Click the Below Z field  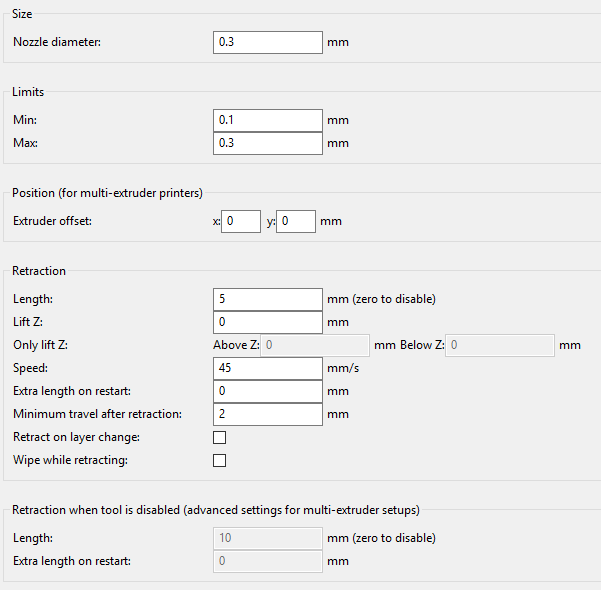[500, 345]
